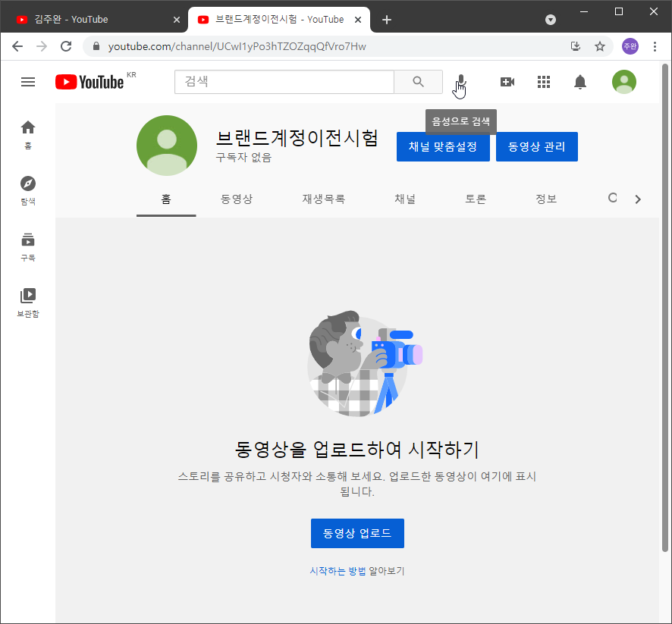This screenshot has height=624, width=672.
Task: Bookmark this page with the star icon
Action: point(600,46)
